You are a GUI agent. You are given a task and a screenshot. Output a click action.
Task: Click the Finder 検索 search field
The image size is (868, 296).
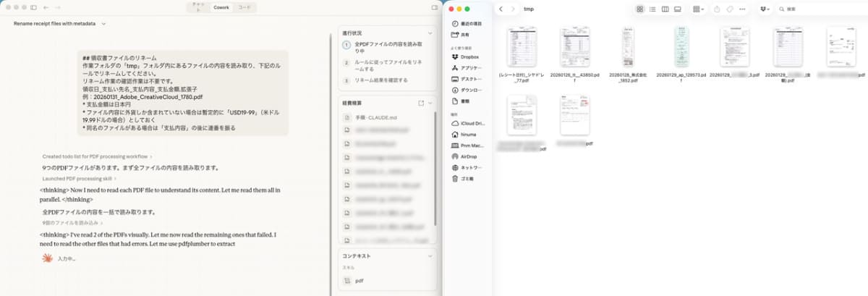pos(822,9)
